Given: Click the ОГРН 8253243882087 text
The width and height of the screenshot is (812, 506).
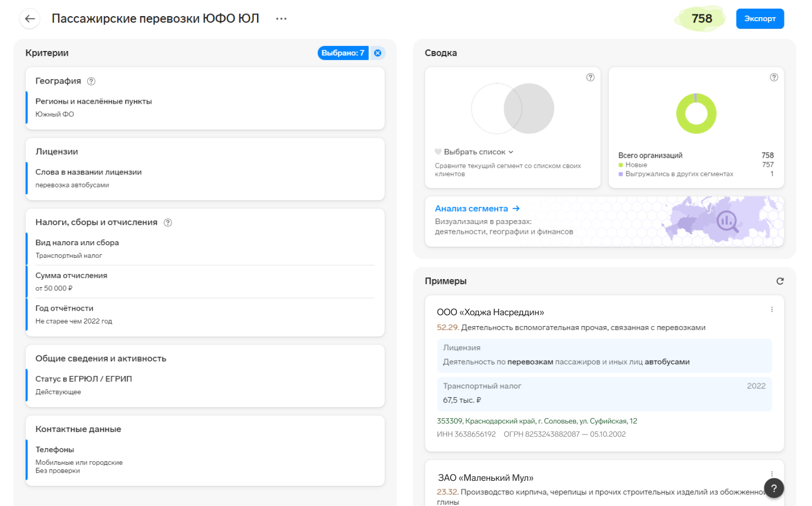Looking at the screenshot, I should pos(542,434).
